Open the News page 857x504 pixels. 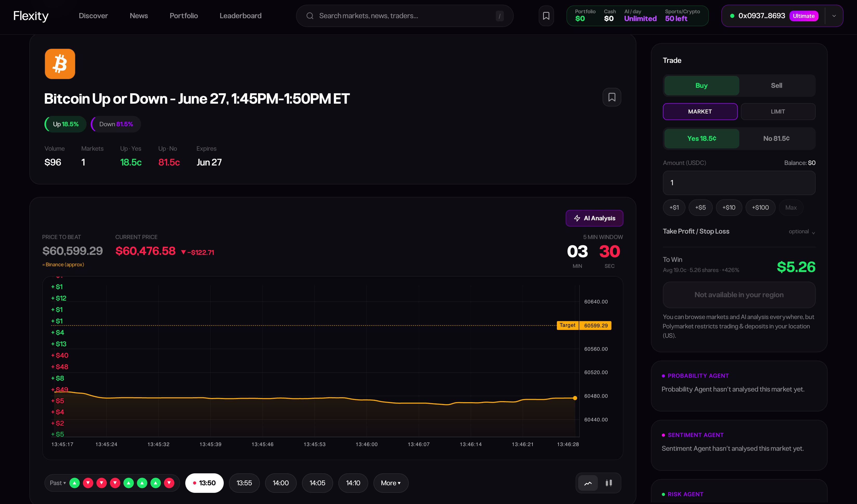coord(139,16)
